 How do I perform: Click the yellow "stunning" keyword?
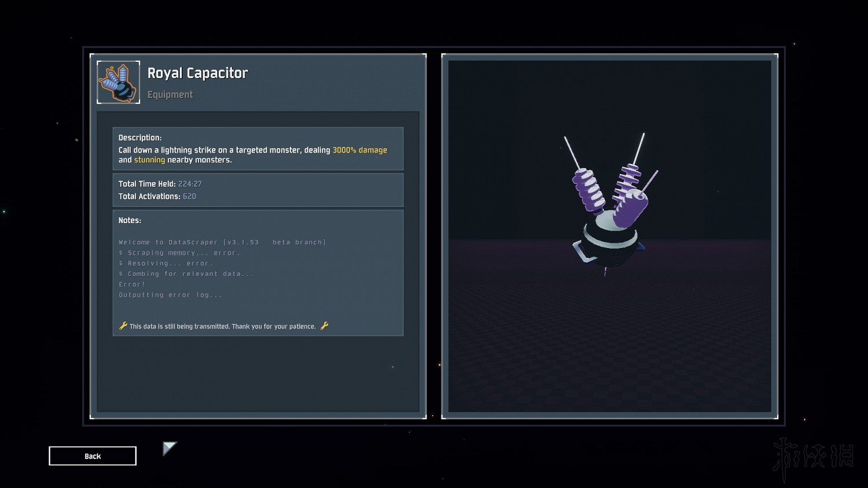click(149, 160)
